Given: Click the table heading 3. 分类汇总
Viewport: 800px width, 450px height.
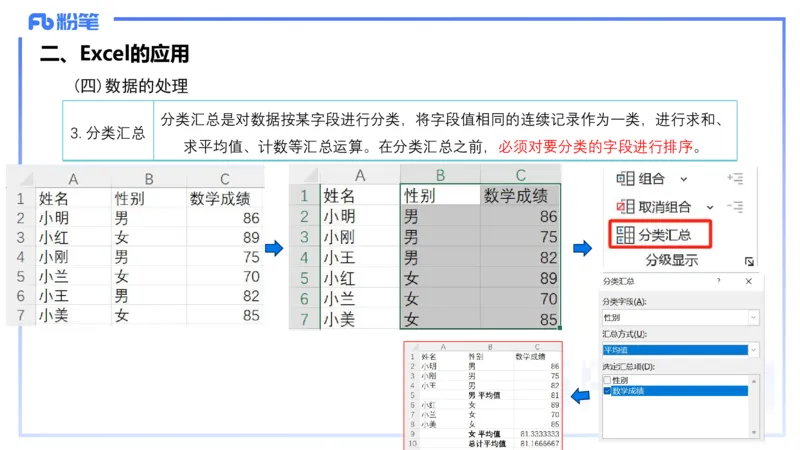Looking at the screenshot, I should click(x=108, y=133).
